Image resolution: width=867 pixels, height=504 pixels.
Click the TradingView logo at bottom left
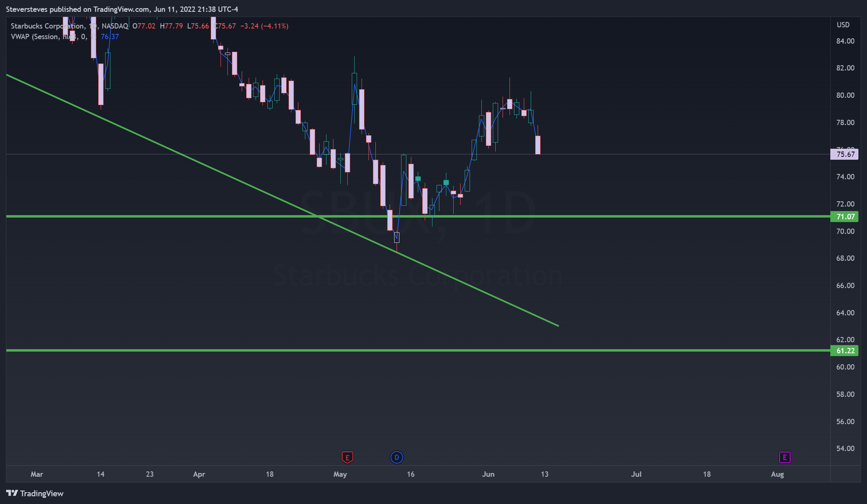(x=35, y=493)
